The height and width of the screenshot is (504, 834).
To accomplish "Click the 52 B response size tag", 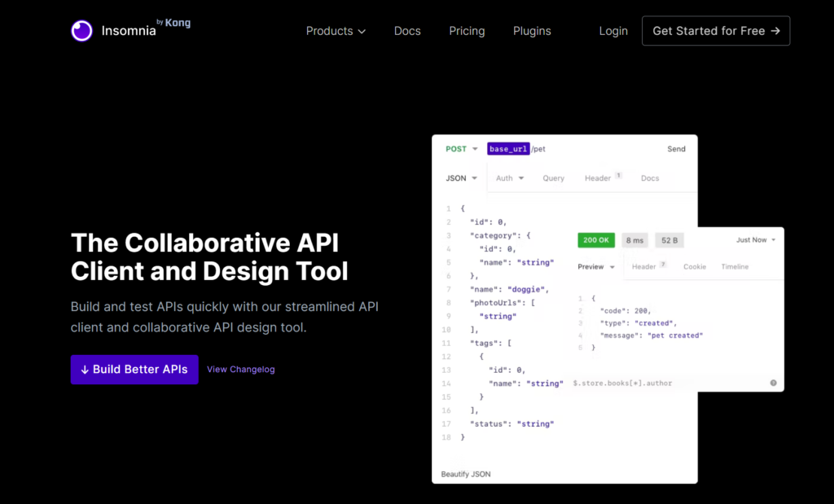I will [x=669, y=240].
